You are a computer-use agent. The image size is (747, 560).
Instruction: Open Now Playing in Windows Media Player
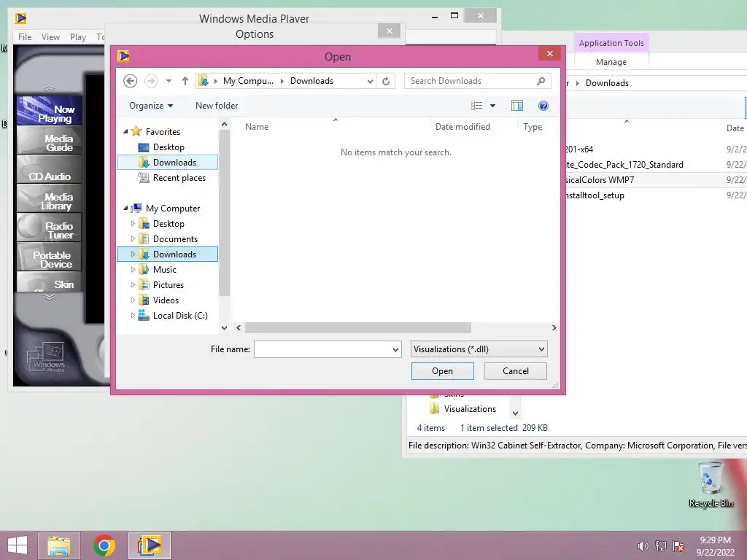pos(49,111)
